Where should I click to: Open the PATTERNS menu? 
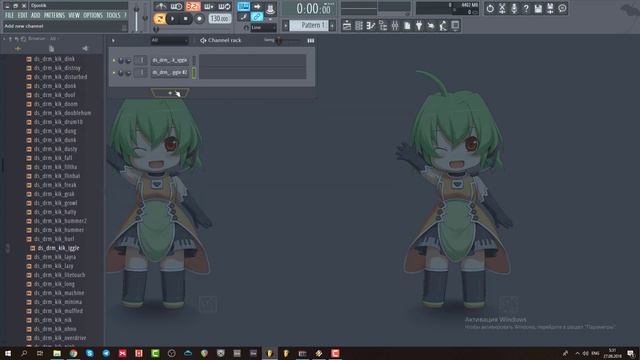[54, 16]
